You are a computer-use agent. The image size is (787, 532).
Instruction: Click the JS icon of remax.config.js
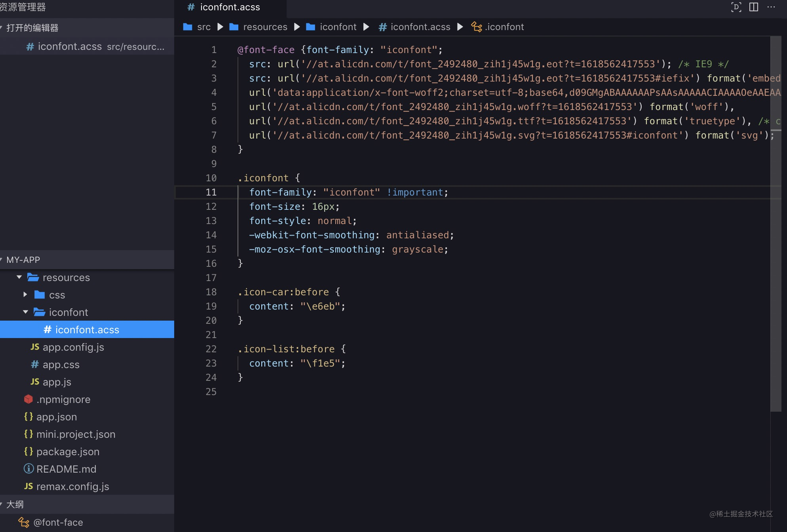[29, 486]
